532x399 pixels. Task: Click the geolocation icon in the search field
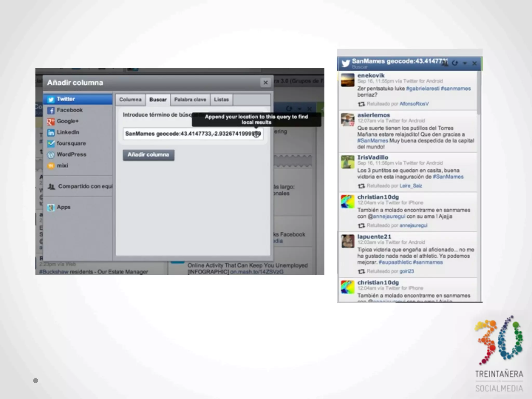(256, 134)
